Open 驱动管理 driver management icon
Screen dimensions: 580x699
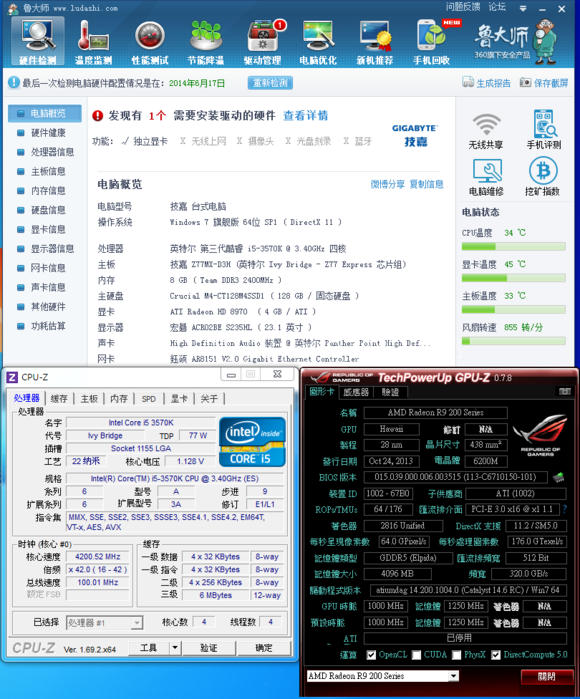tap(263, 42)
